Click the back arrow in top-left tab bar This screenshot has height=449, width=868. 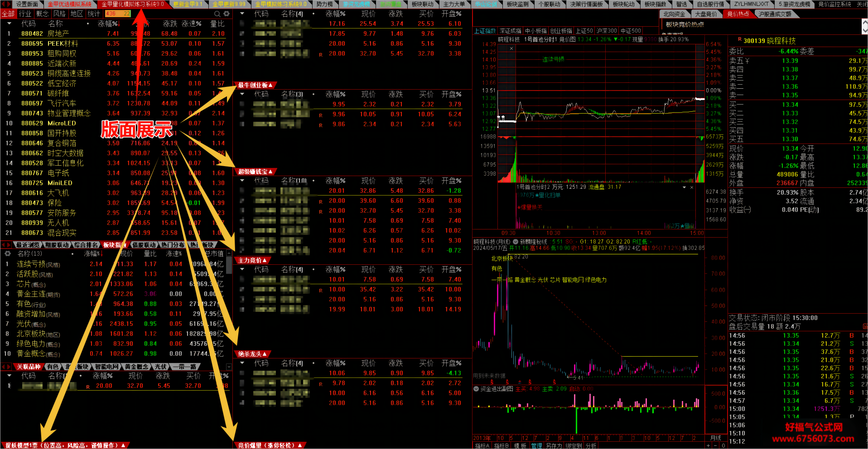pyautogui.click(x=4, y=4)
